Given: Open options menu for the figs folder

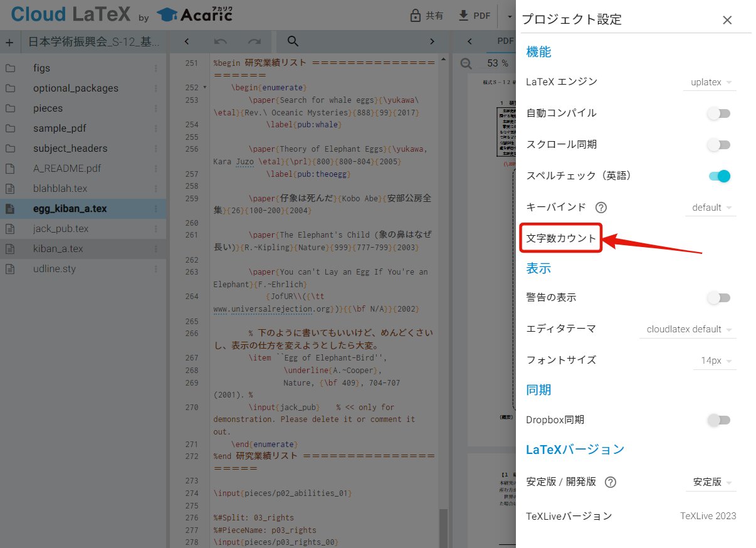Looking at the screenshot, I should pyautogui.click(x=156, y=68).
